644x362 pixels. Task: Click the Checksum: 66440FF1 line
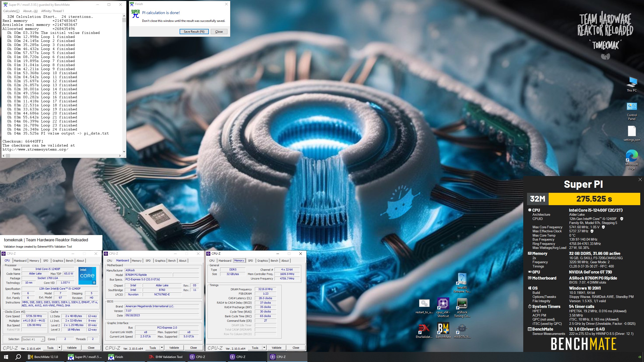pos(23,141)
